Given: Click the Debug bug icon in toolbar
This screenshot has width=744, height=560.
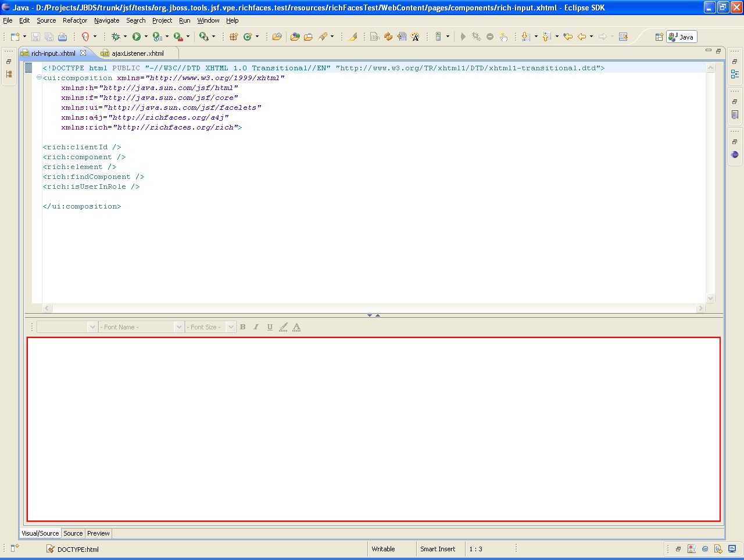Looking at the screenshot, I should click(x=116, y=37).
